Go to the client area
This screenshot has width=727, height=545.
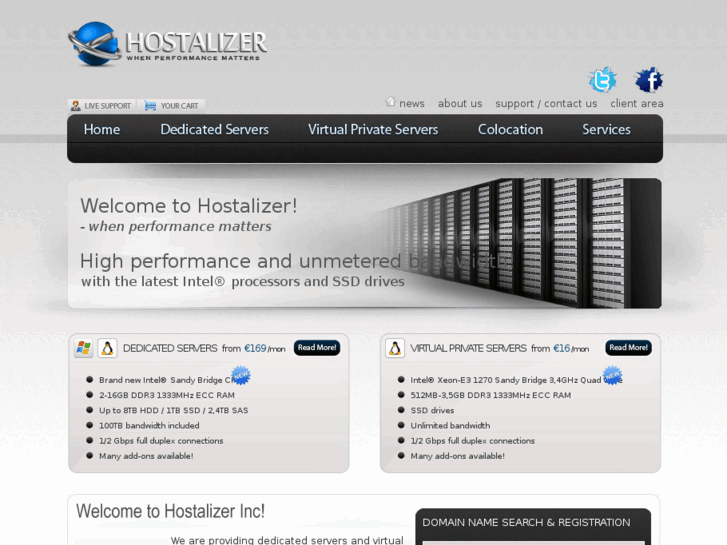click(x=637, y=103)
